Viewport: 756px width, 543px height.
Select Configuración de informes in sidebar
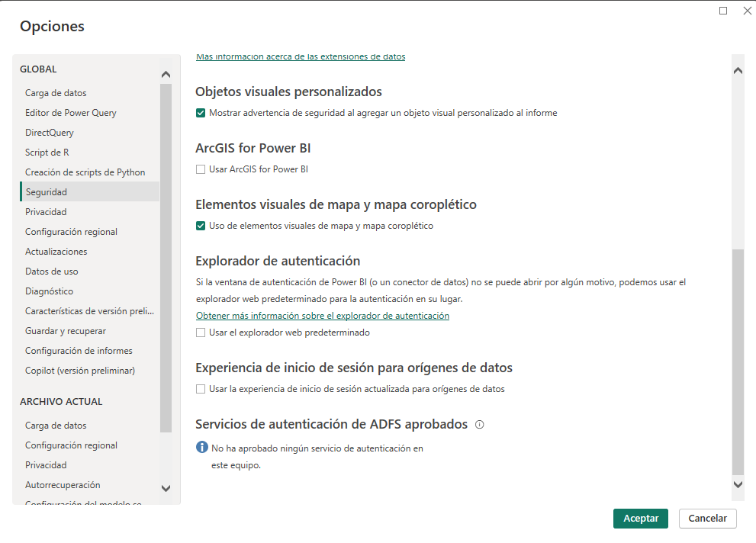pyautogui.click(x=79, y=351)
